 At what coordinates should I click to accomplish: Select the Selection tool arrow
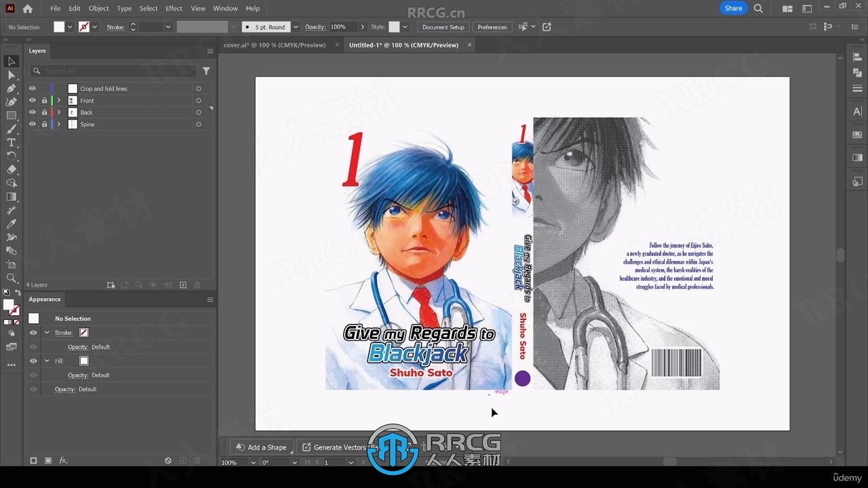pyautogui.click(x=12, y=62)
